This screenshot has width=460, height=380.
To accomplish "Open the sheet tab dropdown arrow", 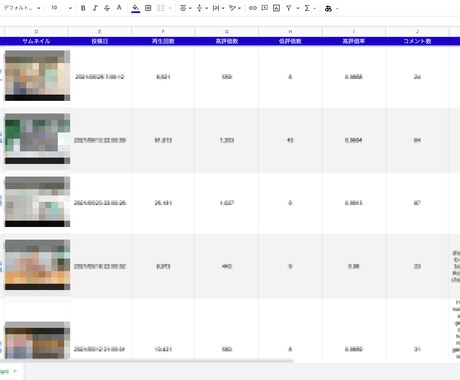I will (15, 371).
